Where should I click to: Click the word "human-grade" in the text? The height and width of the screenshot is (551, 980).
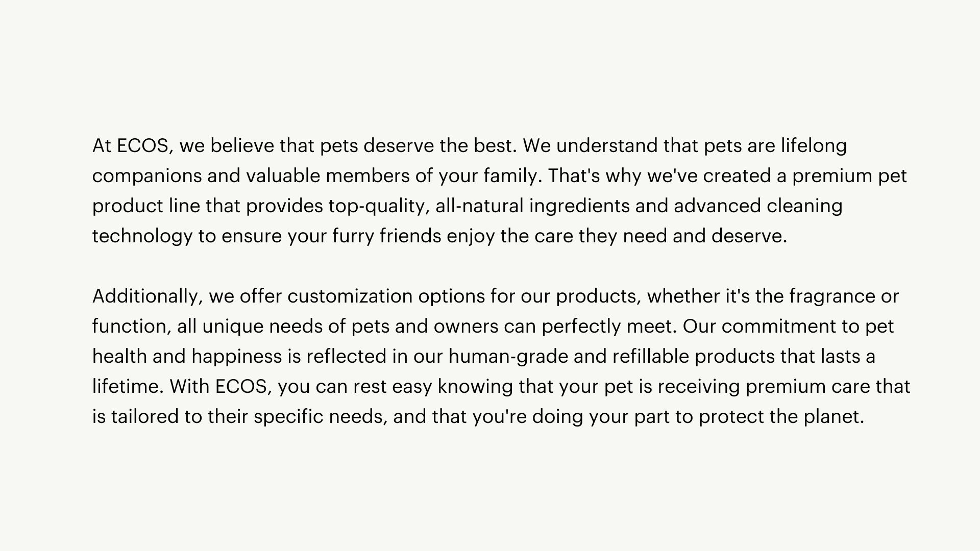508,357
